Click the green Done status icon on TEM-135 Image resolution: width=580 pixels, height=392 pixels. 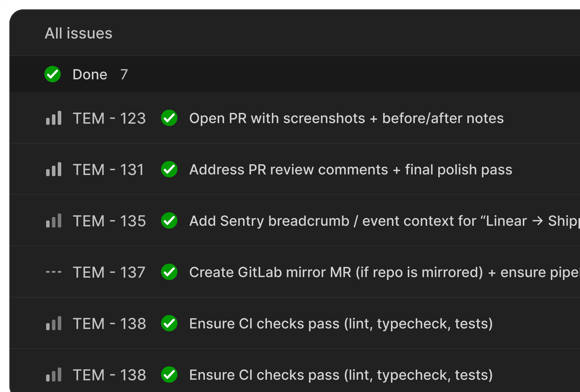pos(169,221)
